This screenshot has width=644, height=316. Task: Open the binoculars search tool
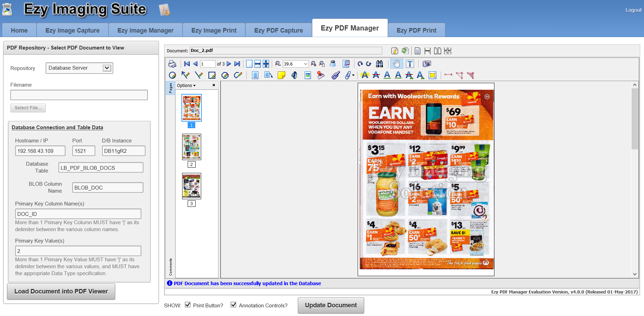click(379, 64)
